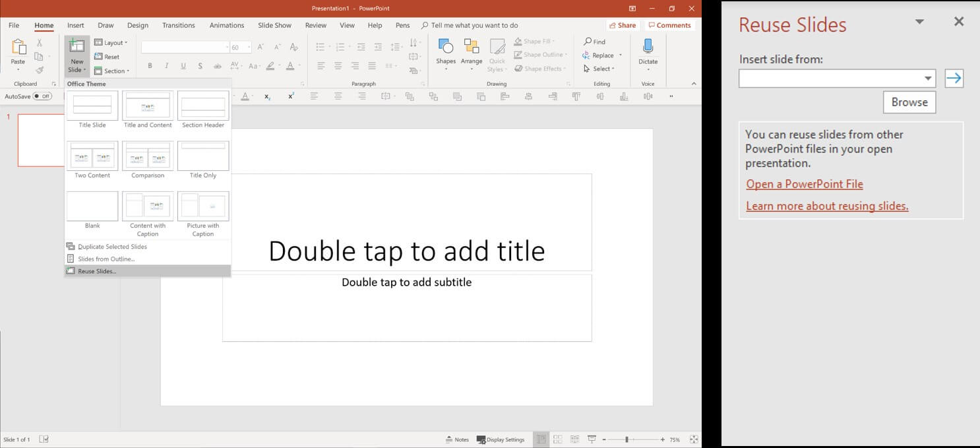Click the go arrow beside Insert slide from
Viewport: 980px width, 448px height.
click(954, 79)
